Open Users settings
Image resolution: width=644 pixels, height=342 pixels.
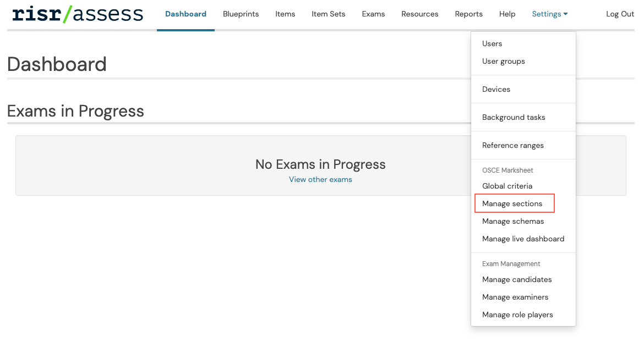[x=492, y=43]
